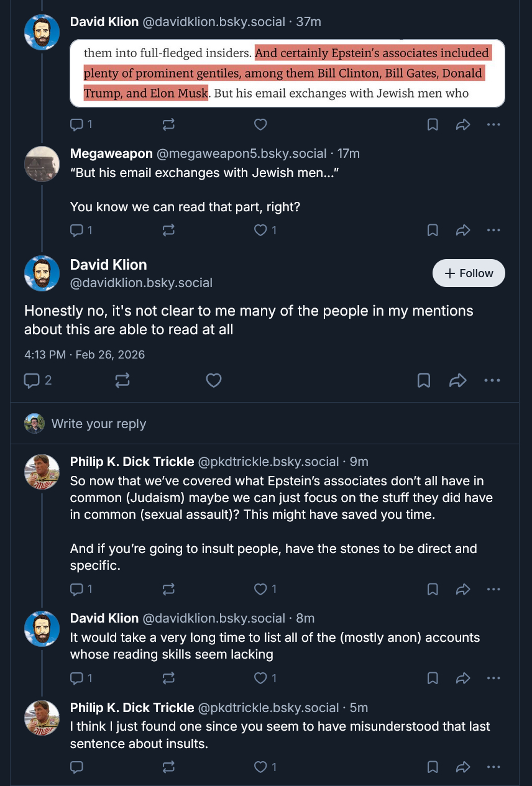Repost Megaweapon's reply
Screen dimensions: 532x786
coord(168,231)
